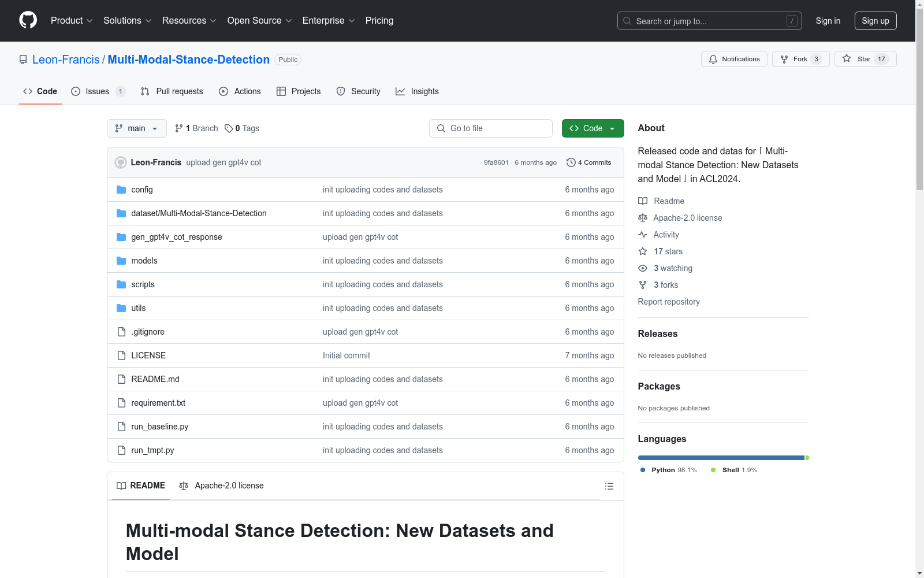The image size is (924, 578).
Task: Click the Apache-2.0 license scale icon in About
Action: (x=643, y=218)
